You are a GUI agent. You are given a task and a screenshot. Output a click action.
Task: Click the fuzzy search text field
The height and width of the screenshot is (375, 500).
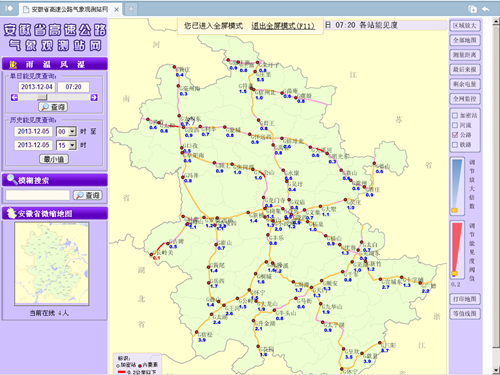pos(38,195)
